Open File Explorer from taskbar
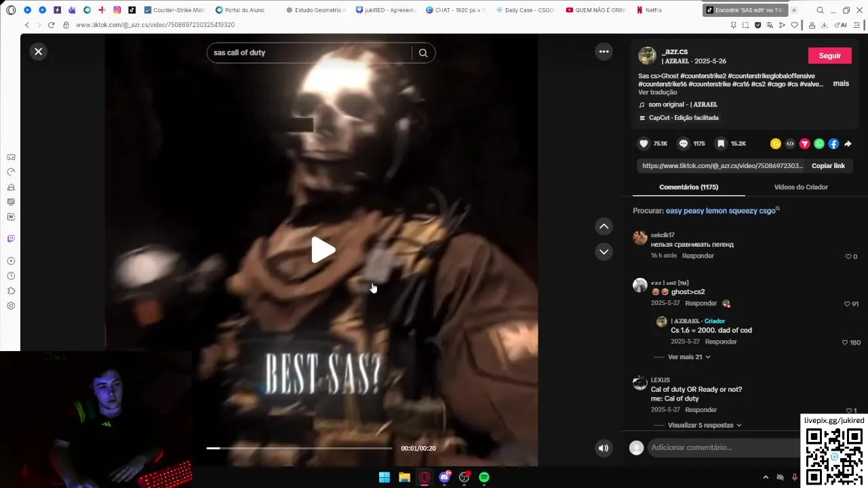The image size is (868, 488). [x=404, y=477]
